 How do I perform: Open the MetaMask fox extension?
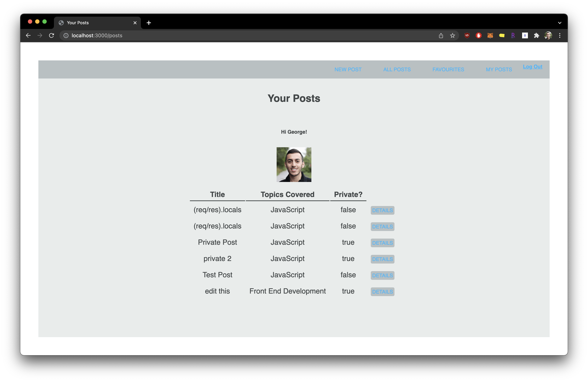[x=490, y=35]
